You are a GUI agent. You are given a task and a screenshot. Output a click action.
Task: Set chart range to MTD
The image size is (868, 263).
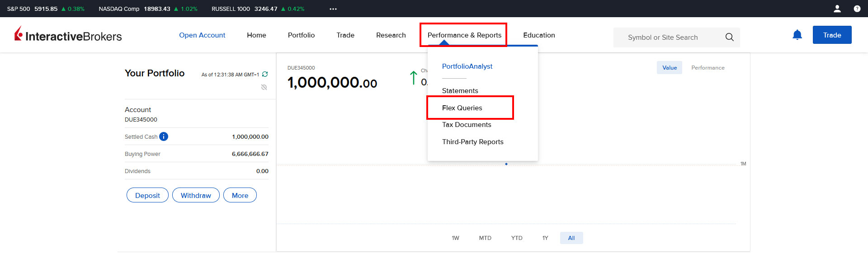click(485, 238)
